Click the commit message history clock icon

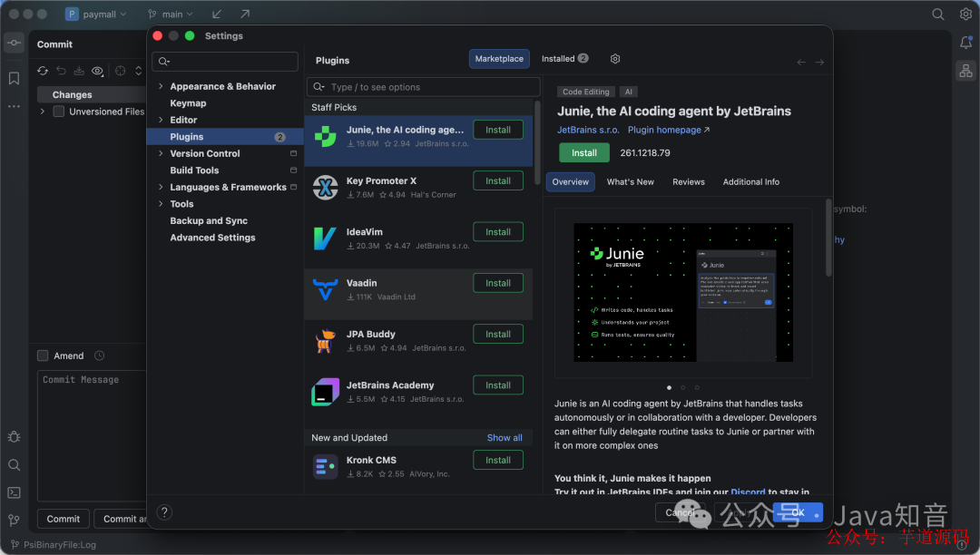100,355
